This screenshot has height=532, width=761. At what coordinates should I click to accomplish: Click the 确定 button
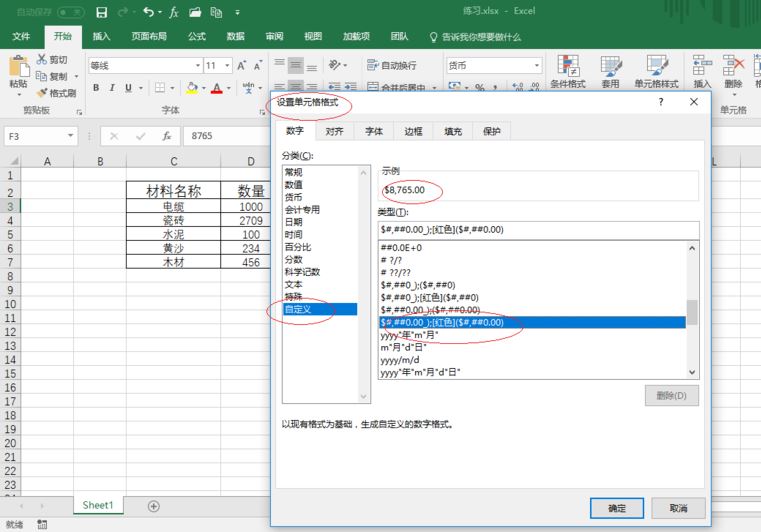click(617, 508)
